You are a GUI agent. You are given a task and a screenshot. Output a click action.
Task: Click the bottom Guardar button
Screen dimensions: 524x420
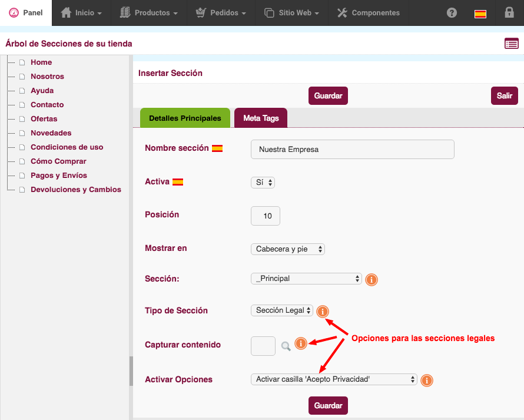pos(328,406)
